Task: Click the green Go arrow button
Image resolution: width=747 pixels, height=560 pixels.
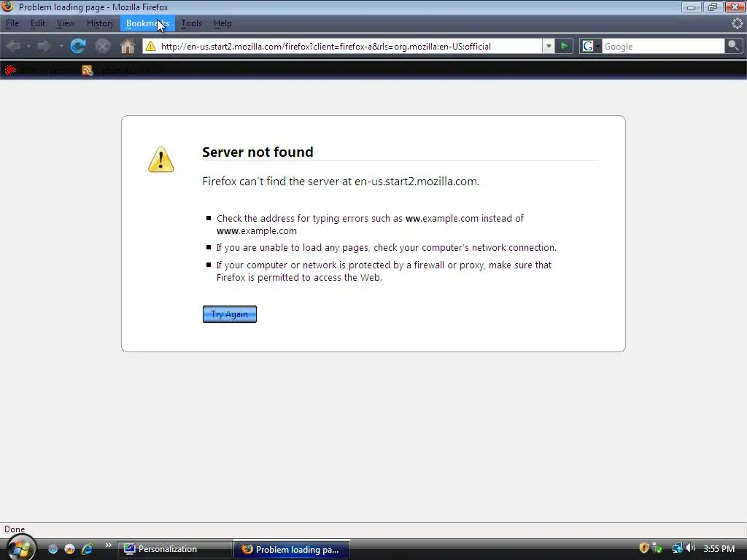Action: tap(564, 46)
